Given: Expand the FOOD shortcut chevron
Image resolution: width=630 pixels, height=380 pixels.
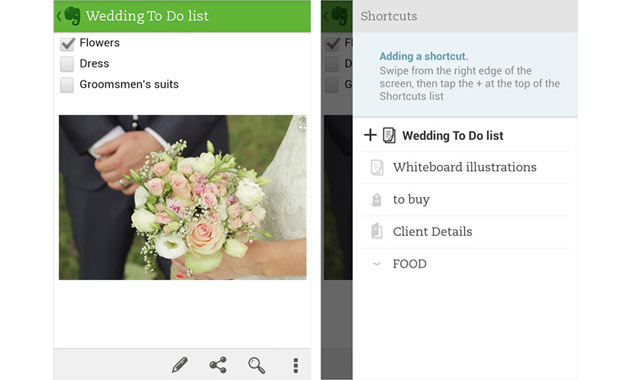Looking at the screenshot, I should click(376, 264).
